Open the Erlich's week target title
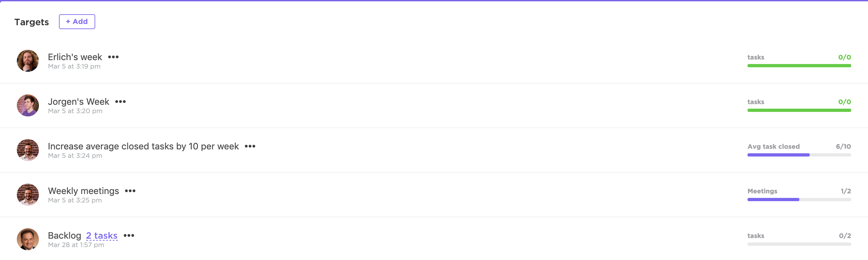Screen dimensions: 868x260 [75, 57]
